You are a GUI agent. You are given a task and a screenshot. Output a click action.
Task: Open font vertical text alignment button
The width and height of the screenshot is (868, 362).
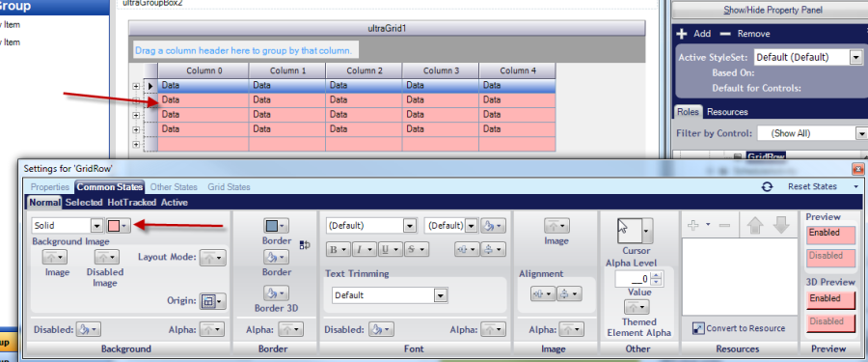(492, 249)
